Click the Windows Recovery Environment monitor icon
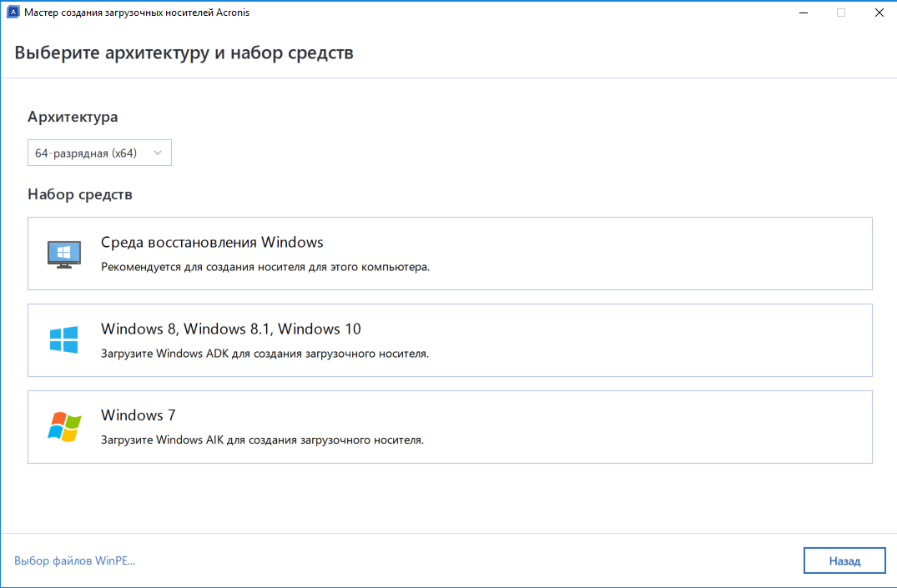Screen dimensions: 897x588 (64, 254)
